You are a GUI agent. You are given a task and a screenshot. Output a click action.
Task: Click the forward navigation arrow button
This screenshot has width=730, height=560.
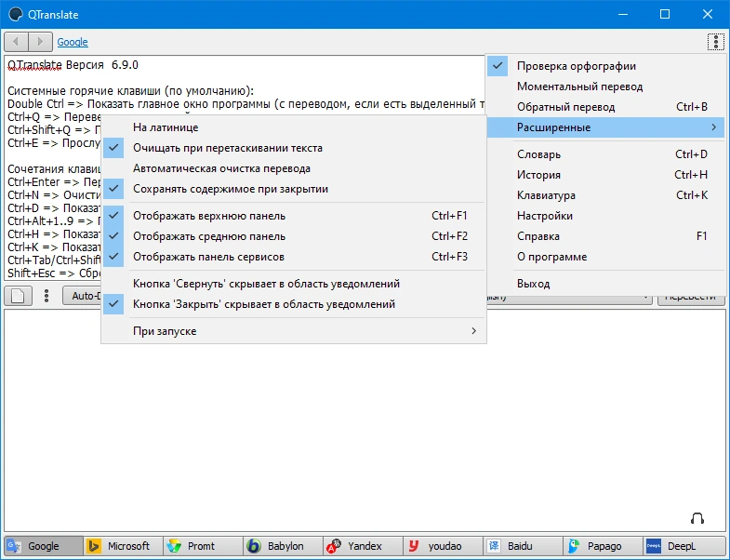point(41,42)
